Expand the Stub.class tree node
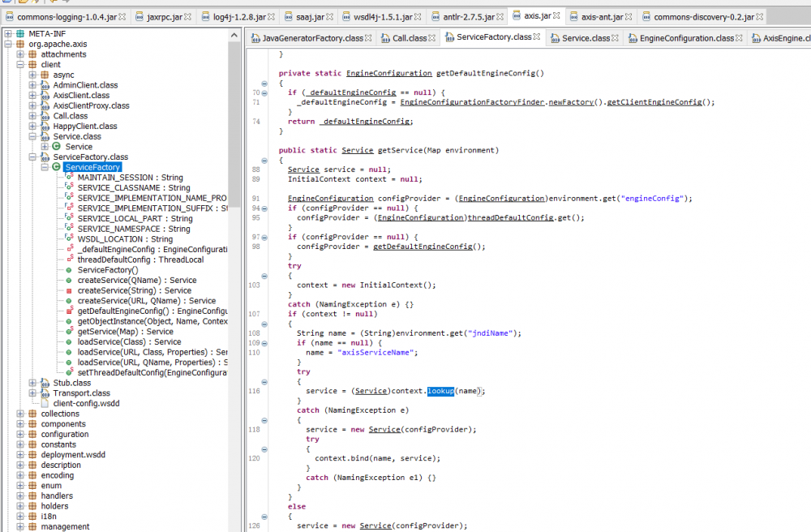Screen dimensions: 811x532 pyautogui.click(x=32, y=383)
